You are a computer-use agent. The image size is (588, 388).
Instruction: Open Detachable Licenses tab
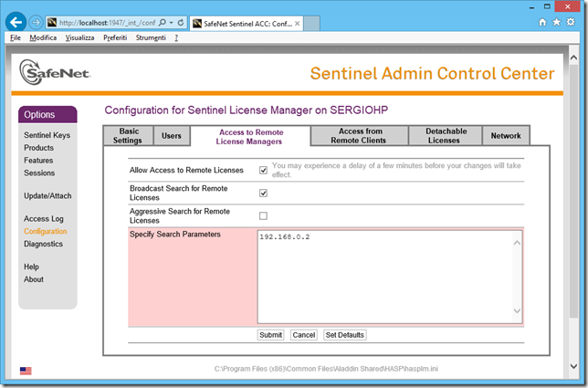click(x=446, y=136)
